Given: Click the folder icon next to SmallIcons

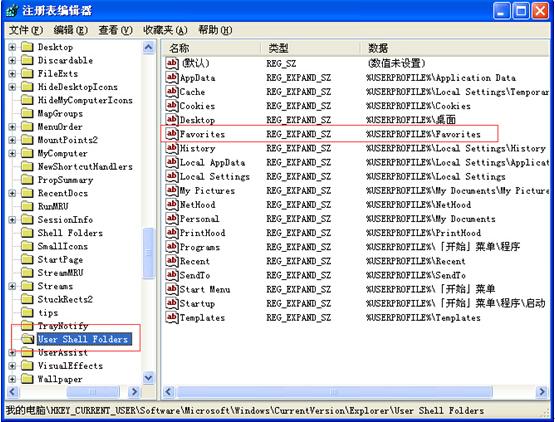Looking at the screenshot, I should (27, 246).
